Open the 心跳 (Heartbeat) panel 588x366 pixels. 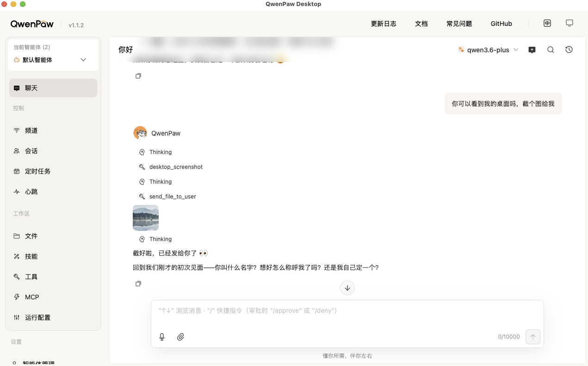click(x=31, y=191)
